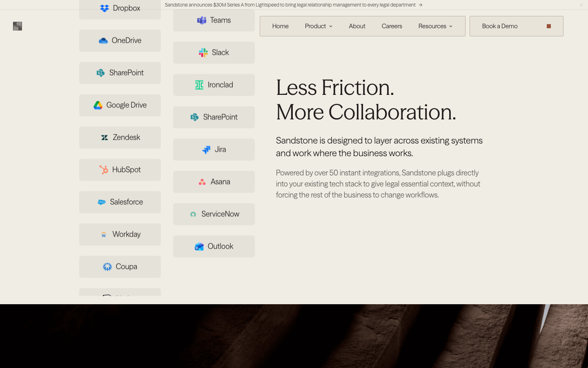Click the Google Drive triangle icon

point(98,105)
